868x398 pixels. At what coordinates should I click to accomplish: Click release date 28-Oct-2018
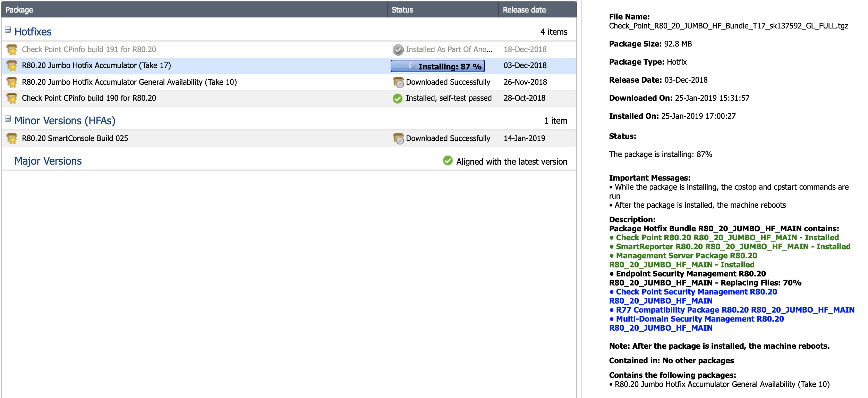click(525, 98)
